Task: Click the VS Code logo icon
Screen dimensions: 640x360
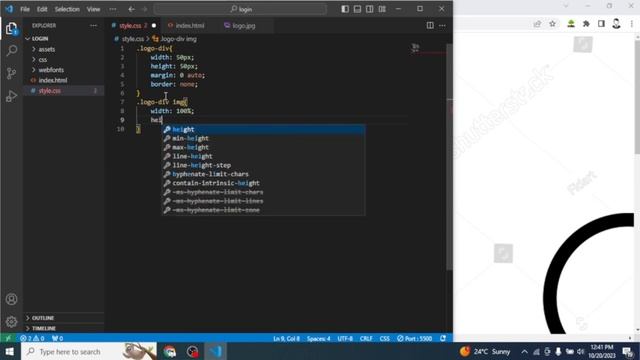Action: [9, 9]
